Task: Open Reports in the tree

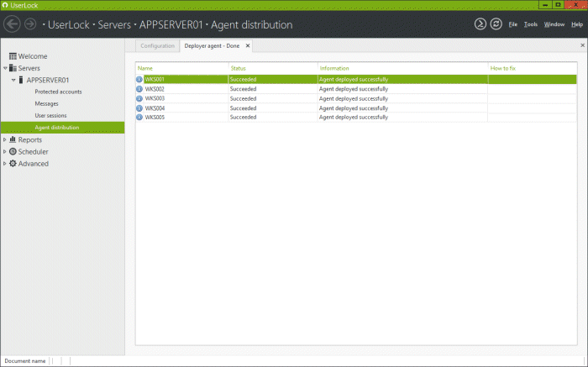Action: coord(30,139)
